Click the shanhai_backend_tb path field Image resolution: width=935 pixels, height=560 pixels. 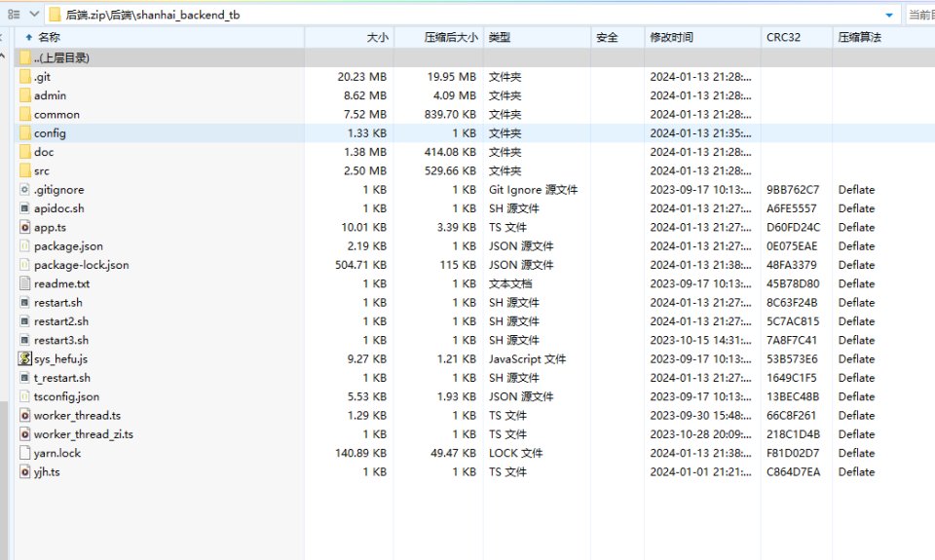pyautogui.click(x=467, y=15)
